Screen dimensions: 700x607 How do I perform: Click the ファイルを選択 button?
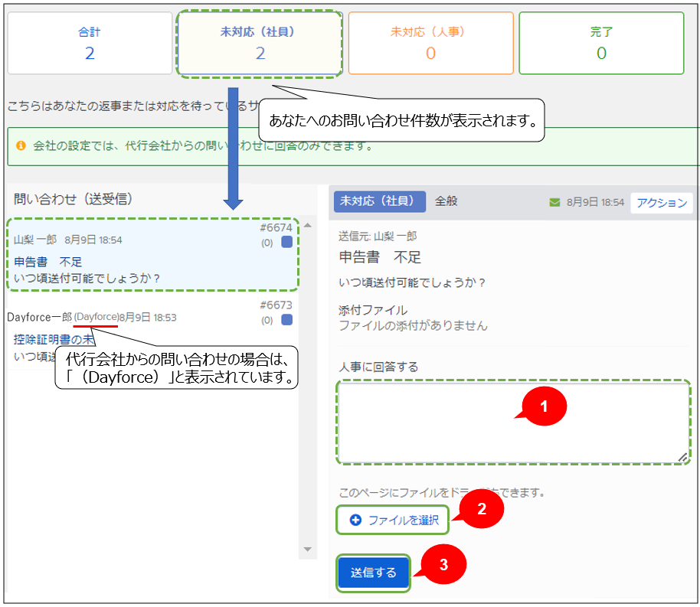click(394, 520)
